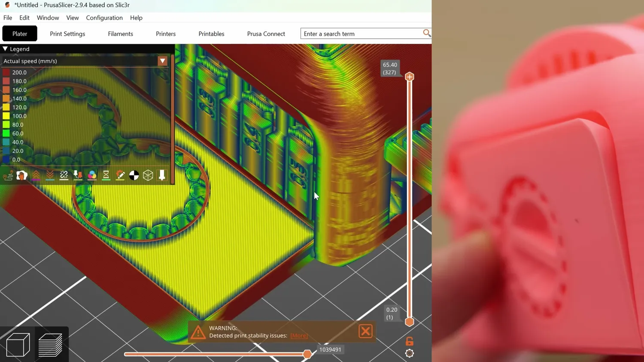Switch to Filaments tab
Image resolution: width=644 pixels, height=362 pixels.
point(120,33)
